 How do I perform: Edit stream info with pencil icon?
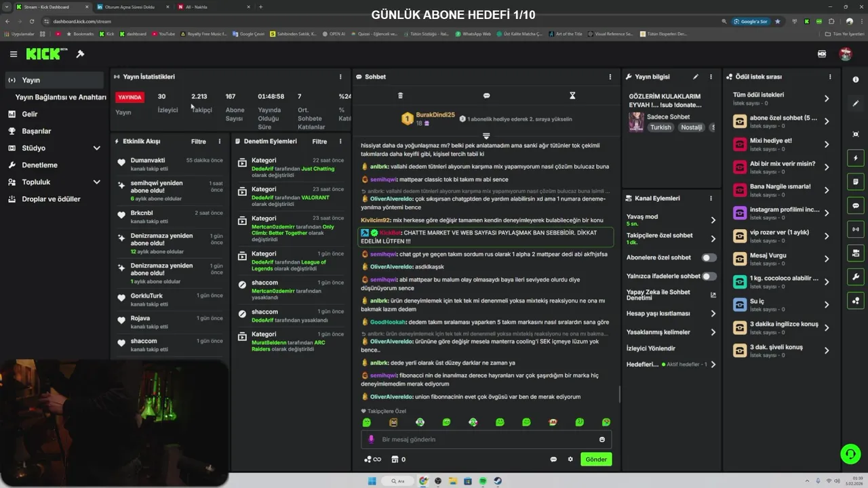[x=695, y=77]
